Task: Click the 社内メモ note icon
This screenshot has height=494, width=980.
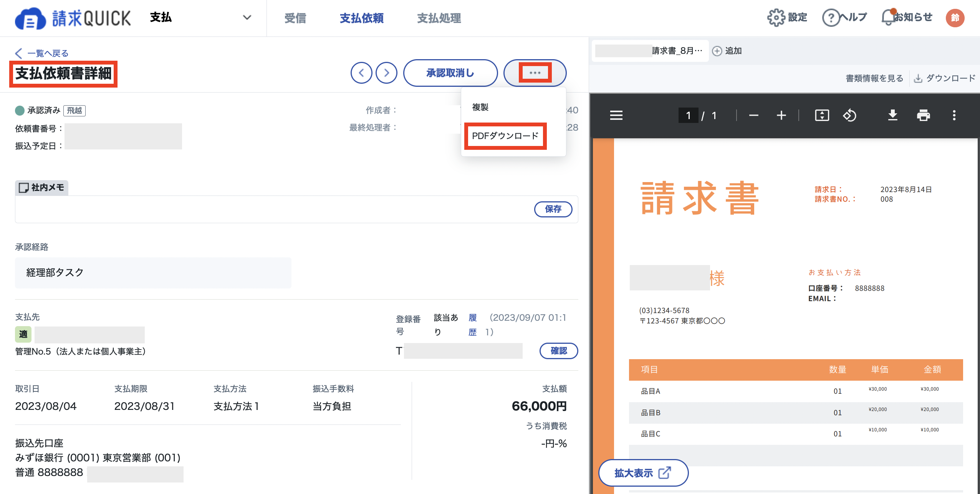Action: 24,187
